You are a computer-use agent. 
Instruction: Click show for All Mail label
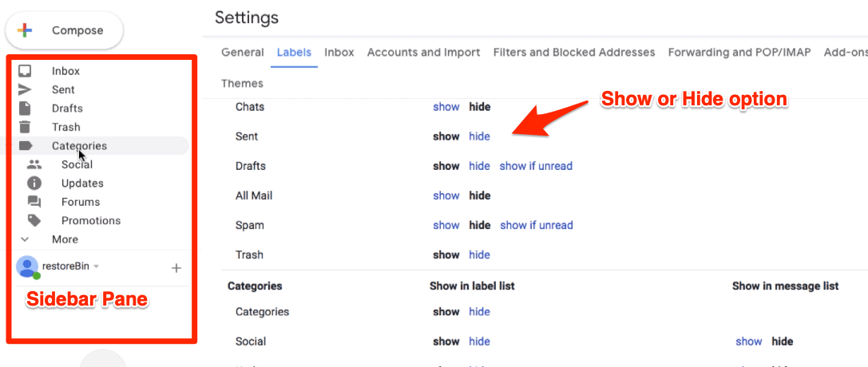(x=446, y=195)
